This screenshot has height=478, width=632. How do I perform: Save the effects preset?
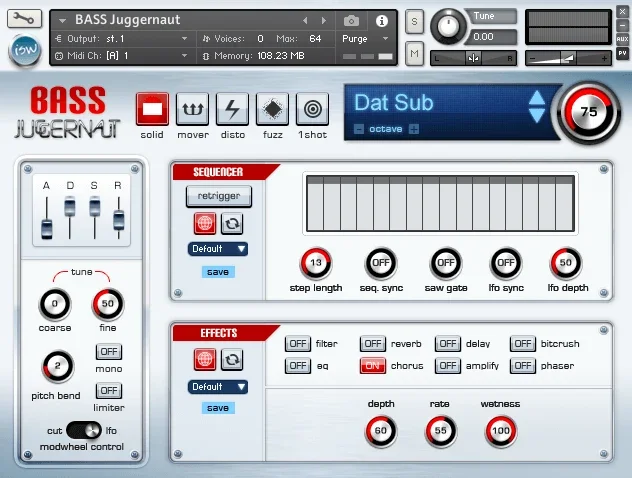[218, 408]
